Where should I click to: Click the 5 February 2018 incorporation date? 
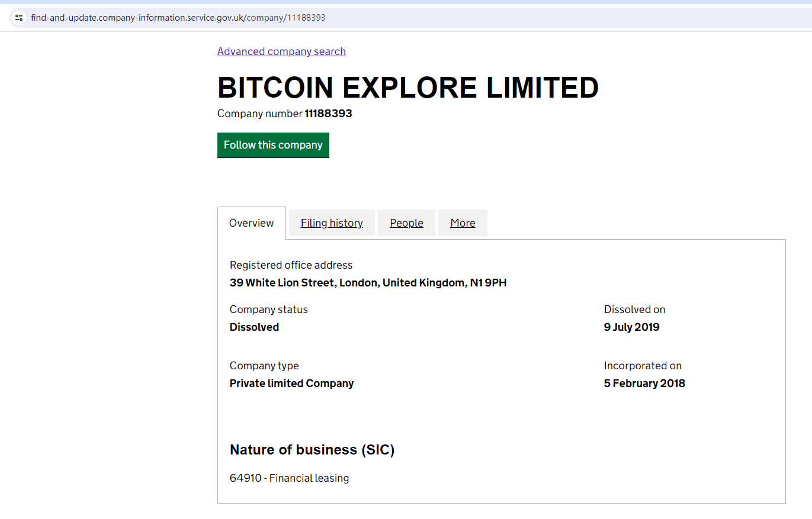tap(644, 383)
